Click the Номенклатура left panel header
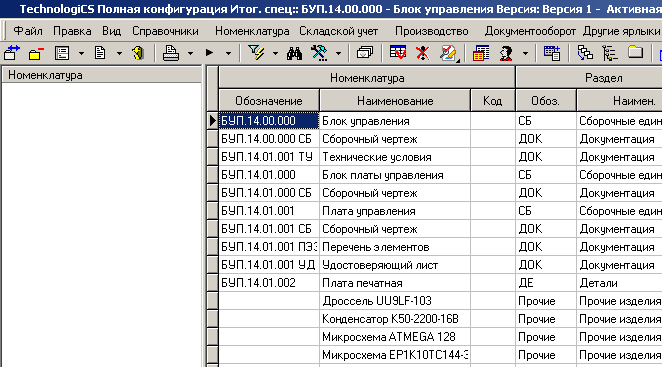This screenshot has height=367, width=662. [x=102, y=75]
